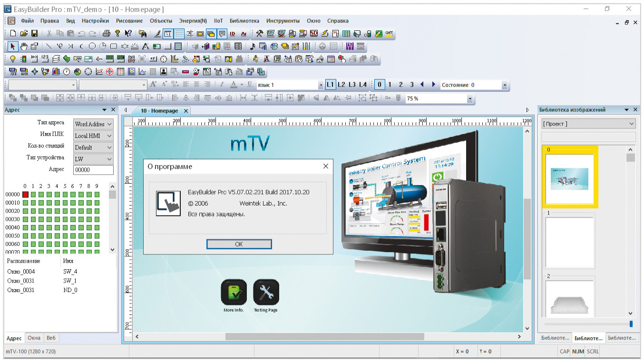Open the Правка menu
The image size is (644, 362).
49,21
